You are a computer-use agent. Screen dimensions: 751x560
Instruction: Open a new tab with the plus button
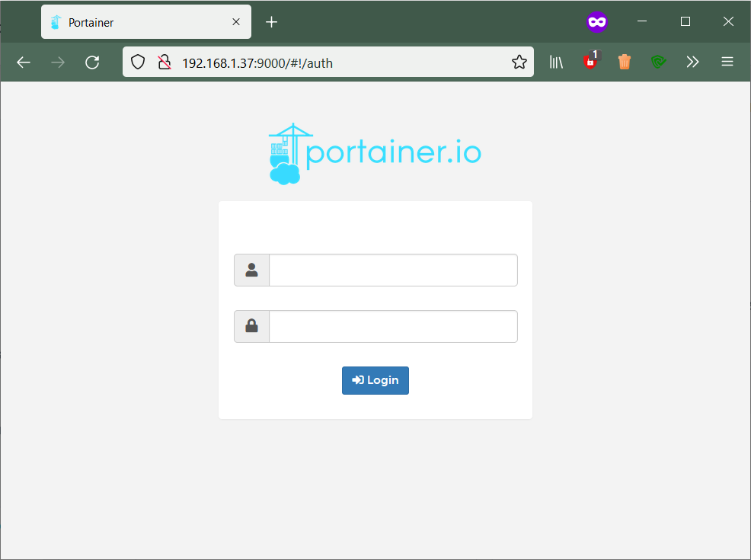point(271,22)
